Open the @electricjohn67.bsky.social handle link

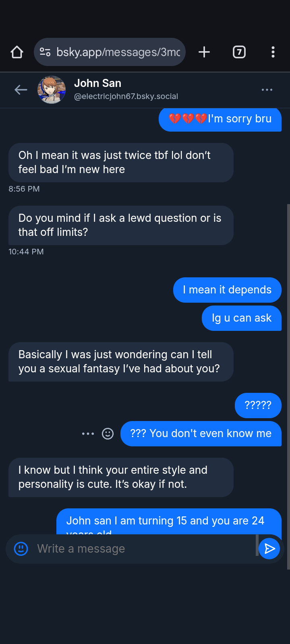pyautogui.click(x=126, y=97)
